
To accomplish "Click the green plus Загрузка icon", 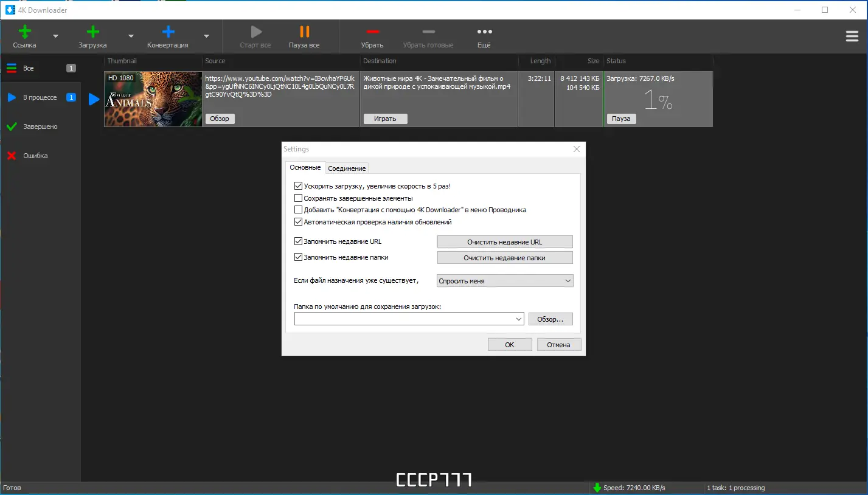I will pos(92,32).
